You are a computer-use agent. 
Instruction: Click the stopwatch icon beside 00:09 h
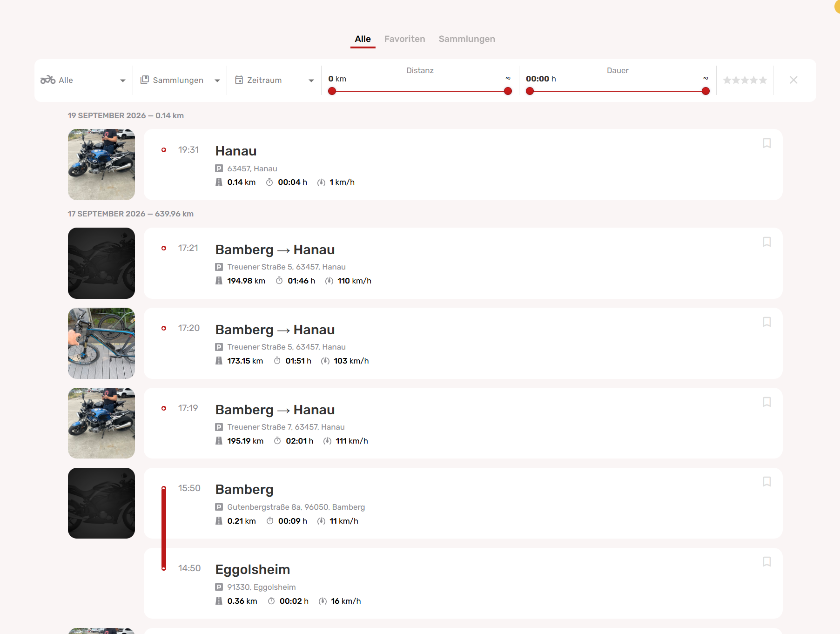[x=270, y=521]
